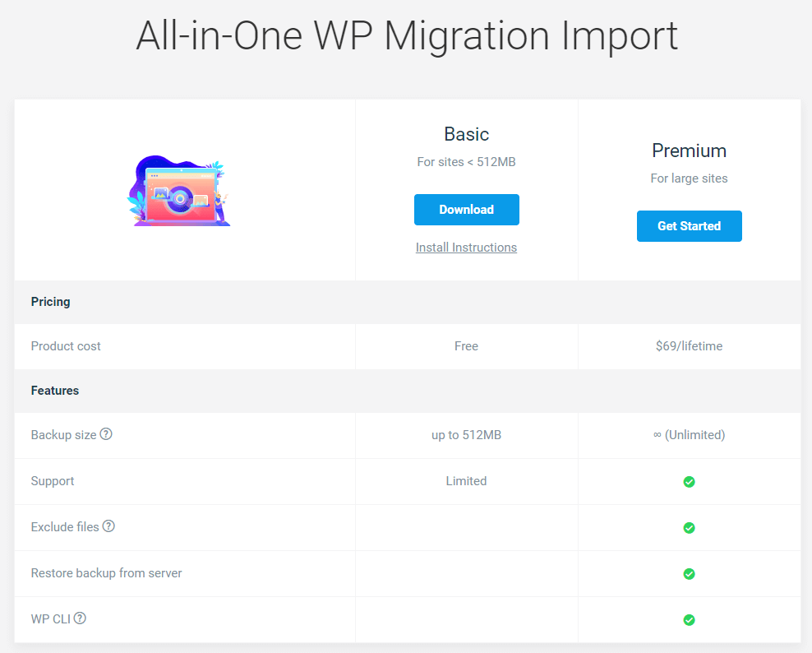Click the Exclude files row green checkmark

point(689,528)
